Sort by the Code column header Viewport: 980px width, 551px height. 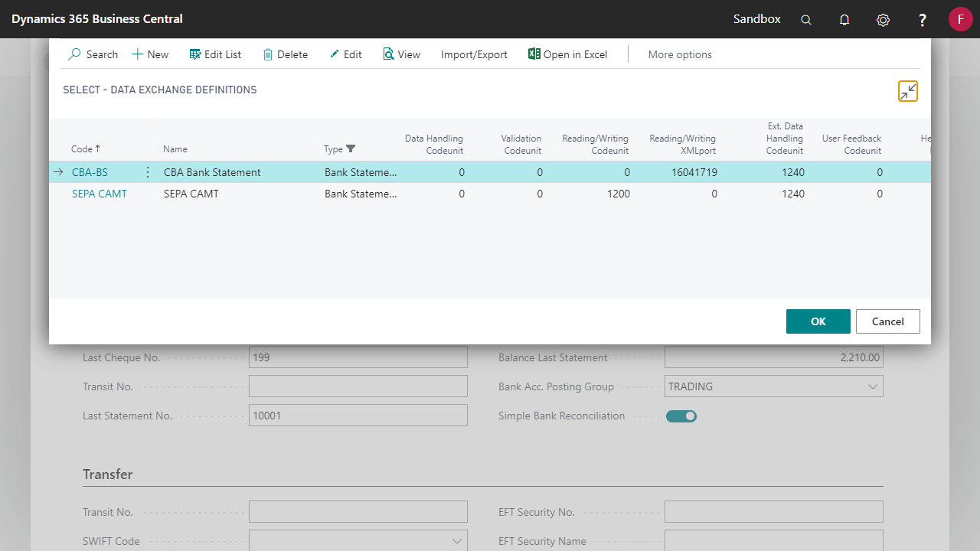click(86, 149)
